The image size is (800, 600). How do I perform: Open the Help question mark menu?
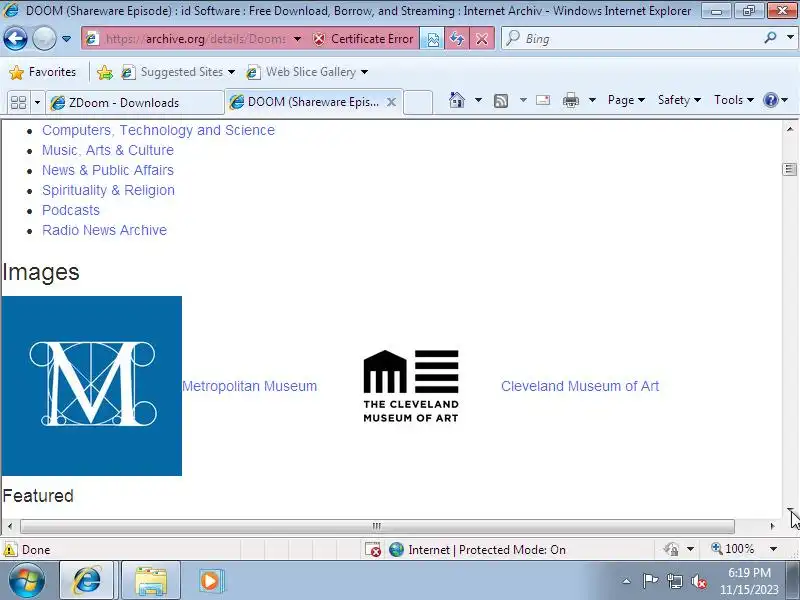point(775,100)
